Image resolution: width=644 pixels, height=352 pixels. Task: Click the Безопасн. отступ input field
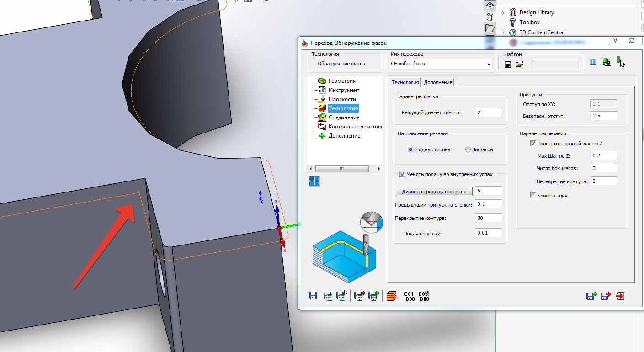coord(604,116)
